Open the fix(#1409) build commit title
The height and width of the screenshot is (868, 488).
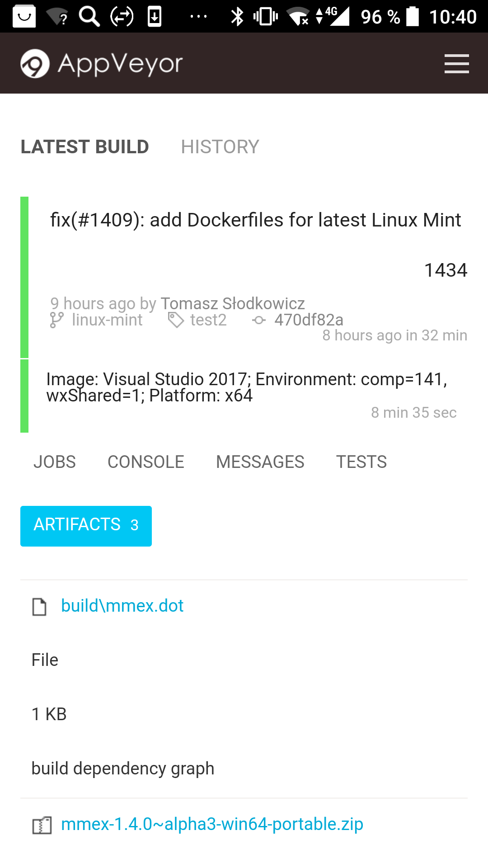pos(255,220)
